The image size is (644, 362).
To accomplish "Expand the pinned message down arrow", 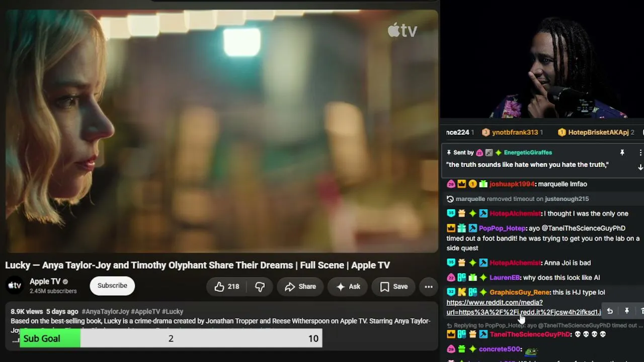I will pos(640,167).
